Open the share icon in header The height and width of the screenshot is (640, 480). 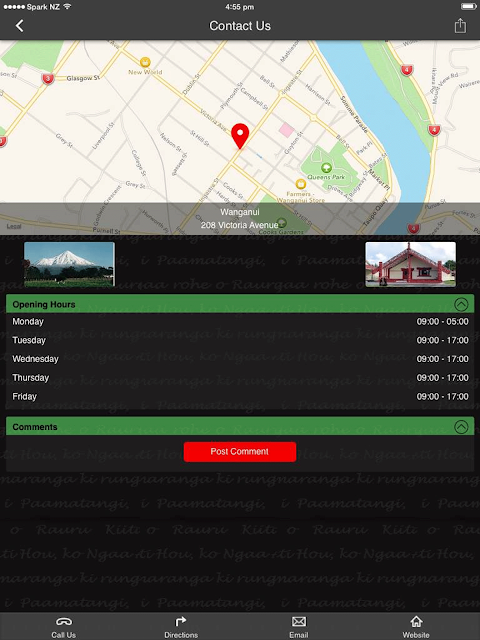pos(460,25)
